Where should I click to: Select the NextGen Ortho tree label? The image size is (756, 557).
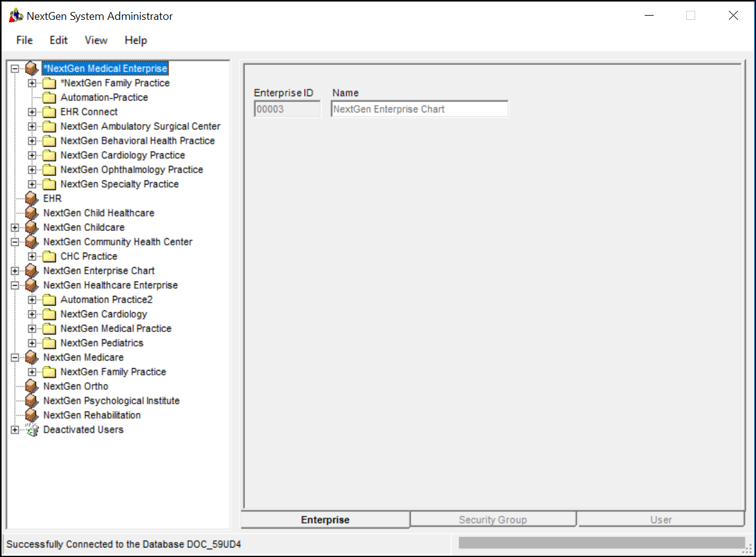(76, 386)
